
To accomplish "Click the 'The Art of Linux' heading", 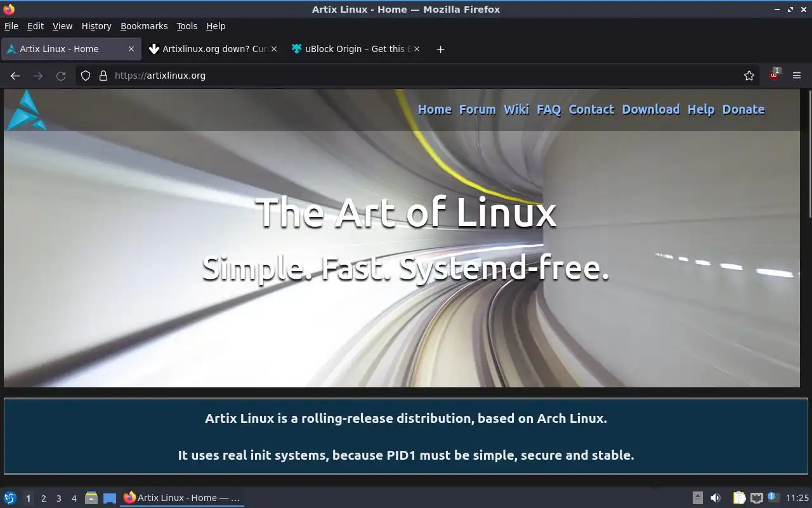I will point(406,211).
